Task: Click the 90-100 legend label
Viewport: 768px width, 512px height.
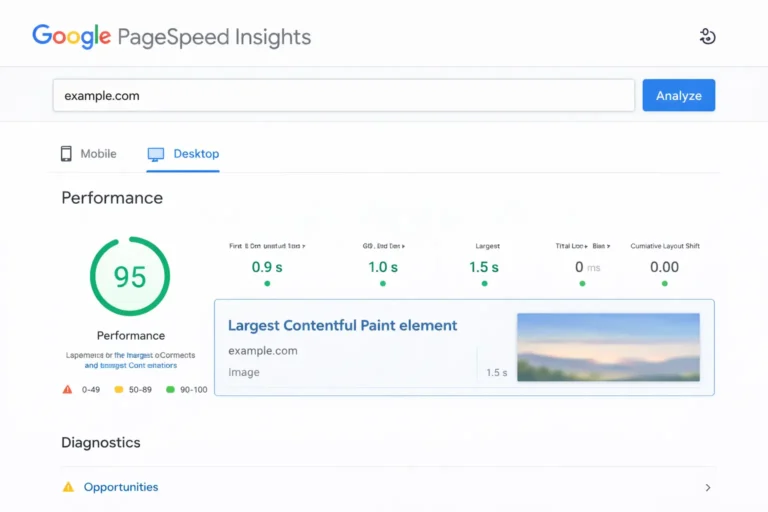Action: pos(193,390)
